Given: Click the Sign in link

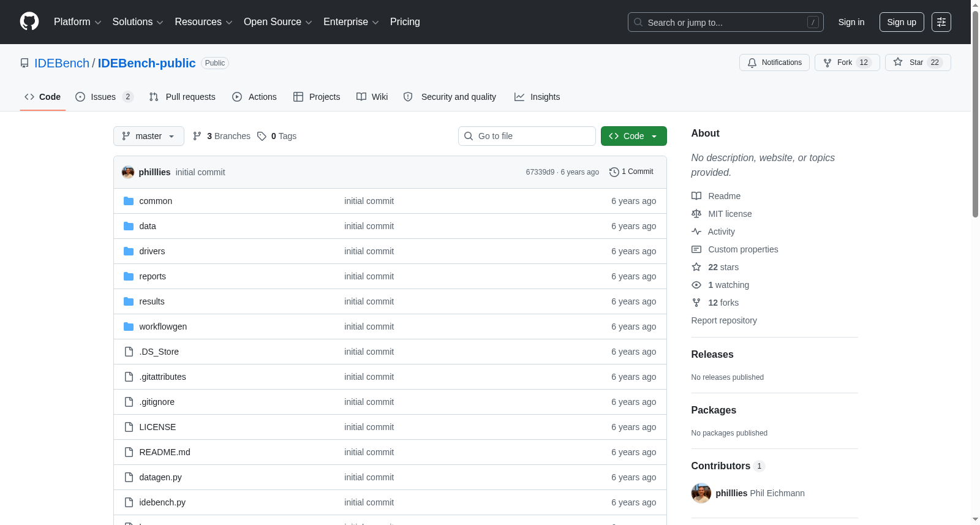Looking at the screenshot, I should click(851, 22).
